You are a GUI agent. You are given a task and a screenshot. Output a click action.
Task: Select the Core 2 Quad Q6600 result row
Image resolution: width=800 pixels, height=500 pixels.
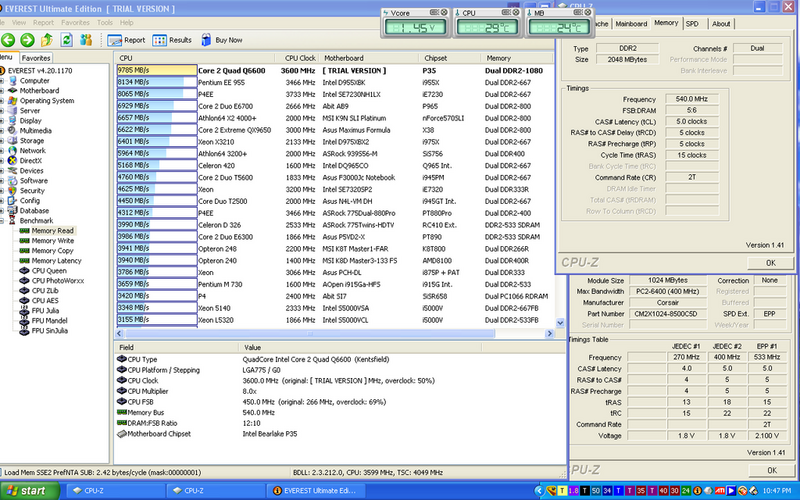pyautogui.click(x=335, y=70)
